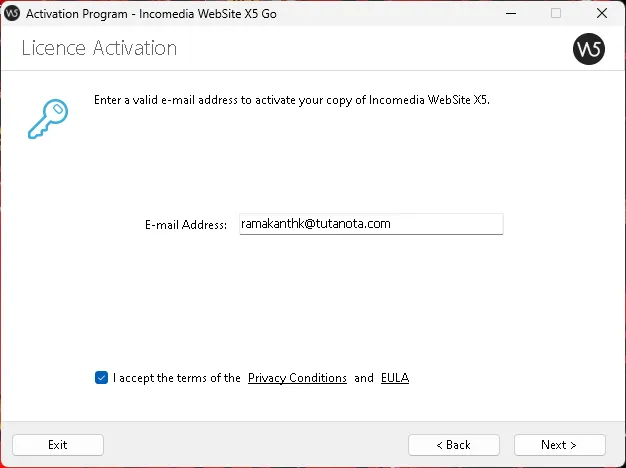Click the 'E-mail Address:' label
The height and width of the screenshot is (468, 626).
point(187,225)
